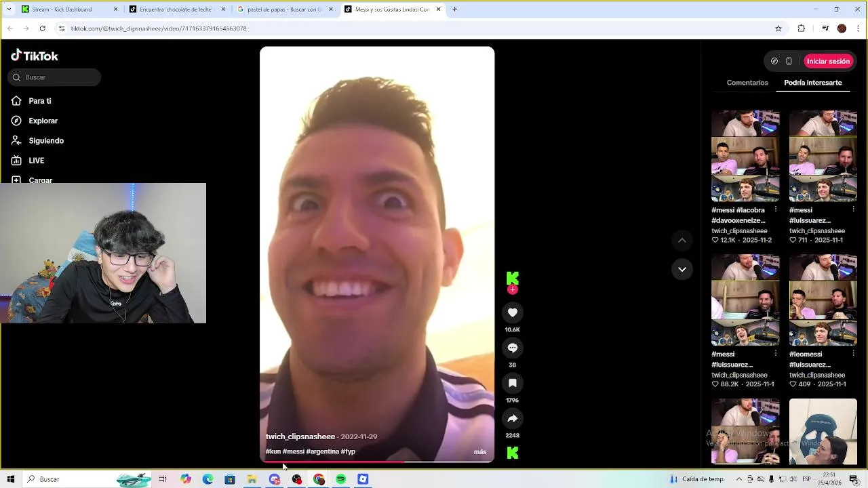Open Spotify from the taskbar
The width and height of the screenshot is (868, 488).
point(341,479)
